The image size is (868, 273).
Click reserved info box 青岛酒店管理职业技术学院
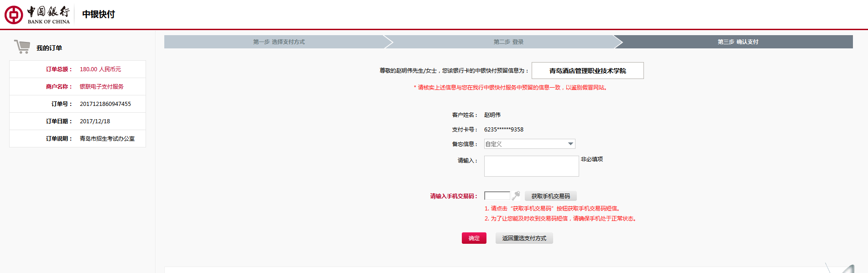(x=587, y=71)
